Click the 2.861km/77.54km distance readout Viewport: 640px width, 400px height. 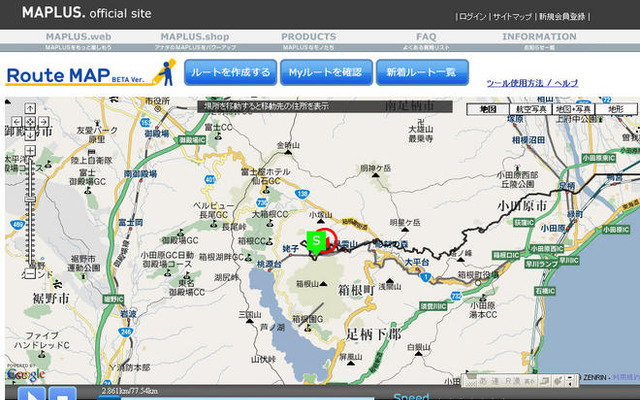[129, 391]
